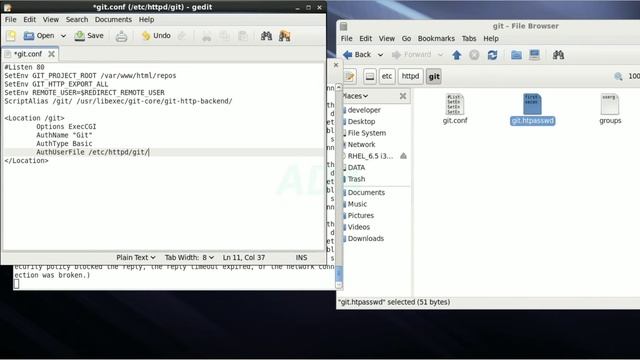Close the Places side pane
Viewport: 640px width, 360px height.
tap(403, 96)
